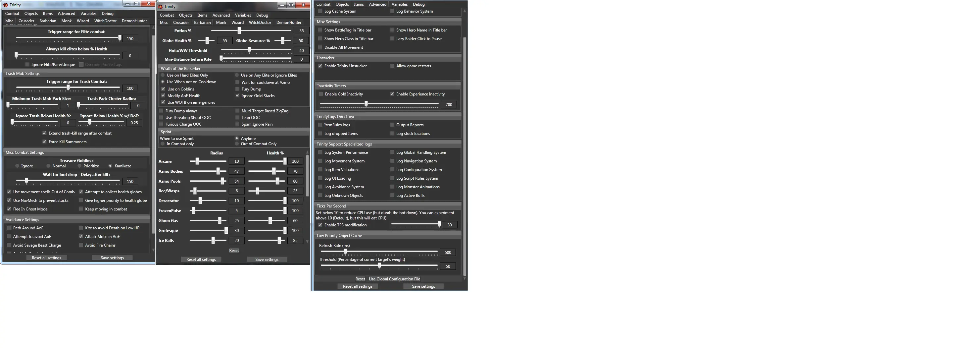Click Save settings in left window

coord(112,258)
